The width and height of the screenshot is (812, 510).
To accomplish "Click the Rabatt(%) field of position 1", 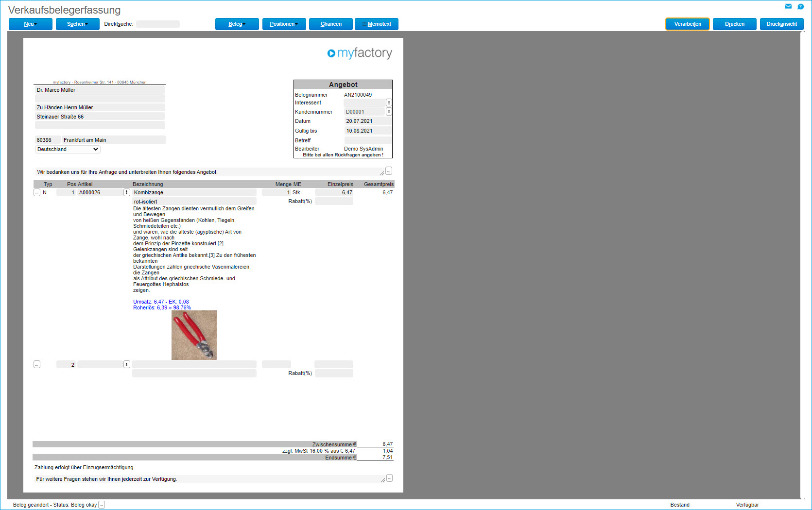I will point(334,202).
